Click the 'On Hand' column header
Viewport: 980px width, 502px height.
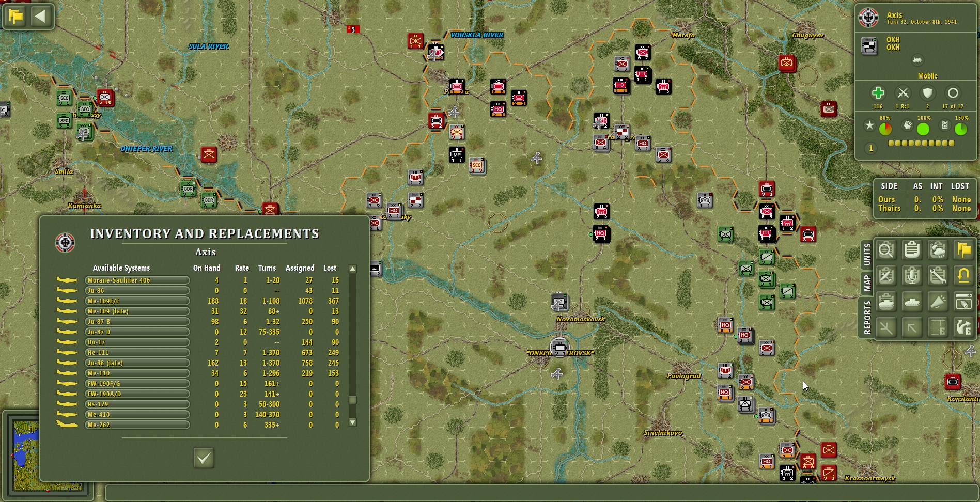207,268
